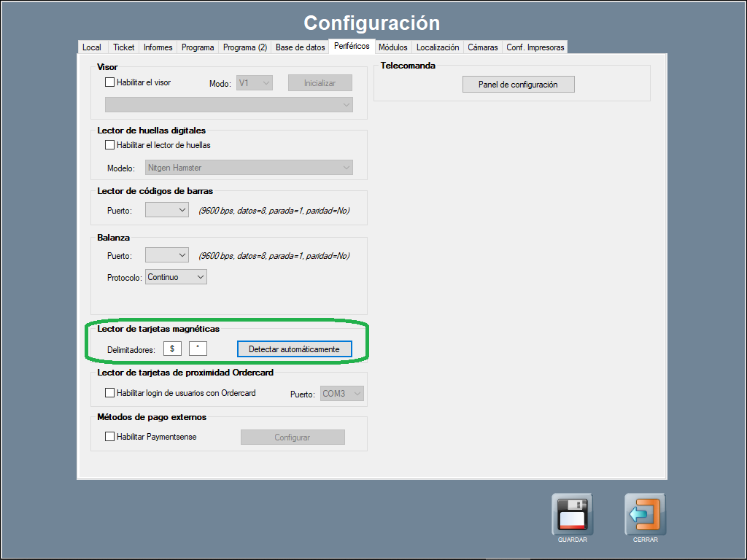
Task: Open the Protocolo Continuo dropdown
Action: point(176,277)
